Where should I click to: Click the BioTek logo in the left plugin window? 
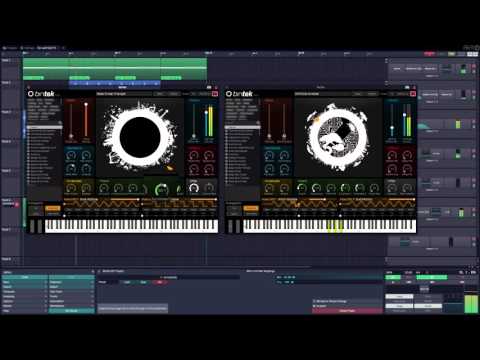click(41, 94)
